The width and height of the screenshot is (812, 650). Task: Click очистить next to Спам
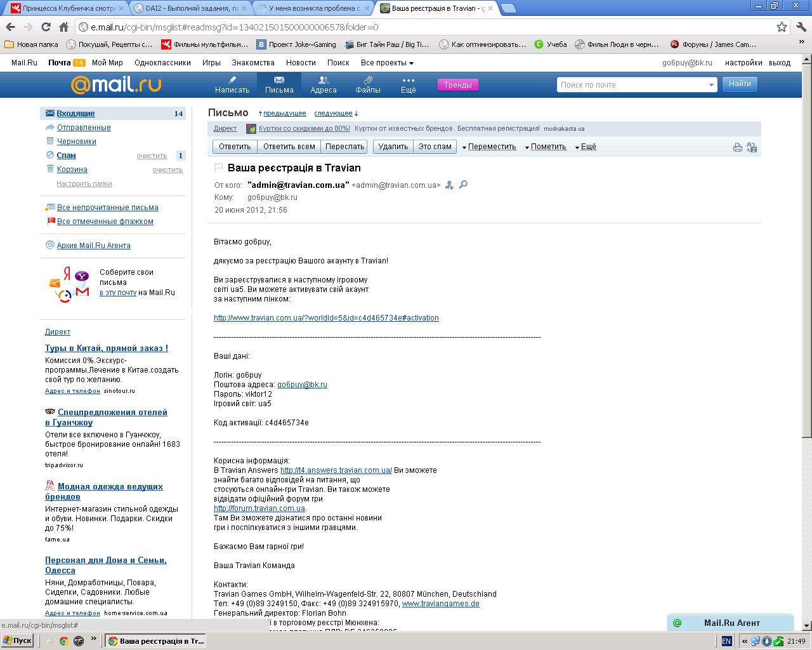point(152,156)
